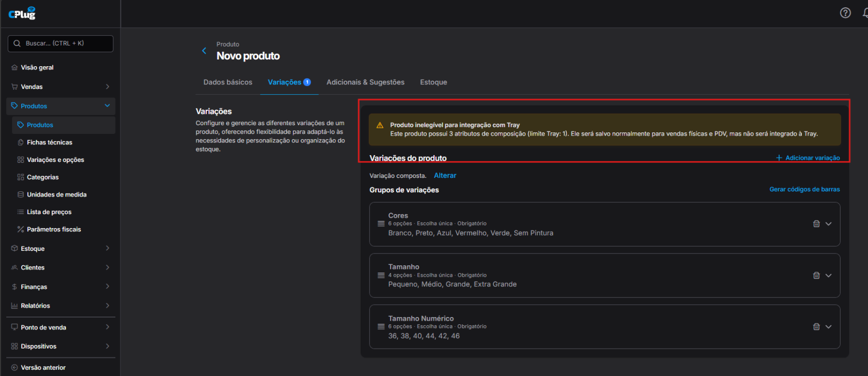Image resolution: width=868 pixels, height=376 pixels.
Task: Click the Categorias grid icon
Action: 21,177
